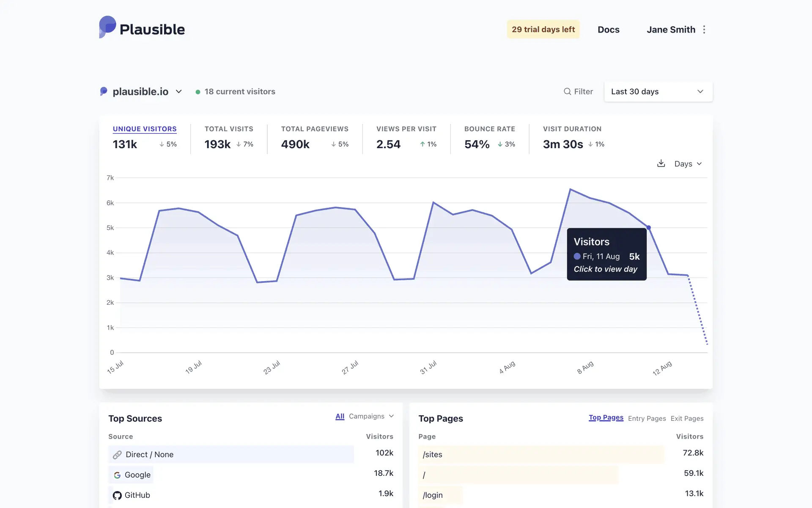The width and height of the screenshot is (812, 508).
Task: Click the 29 trial days left badge
Action: [543, 30]
